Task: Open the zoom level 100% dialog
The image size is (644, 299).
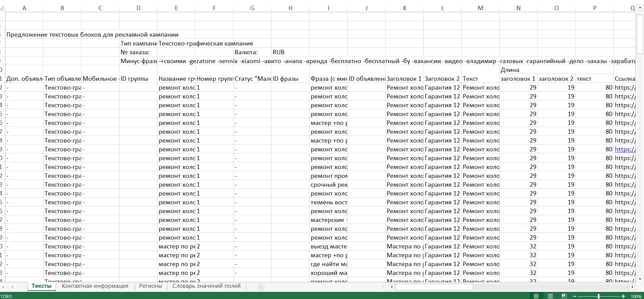Action: [636, 296]
